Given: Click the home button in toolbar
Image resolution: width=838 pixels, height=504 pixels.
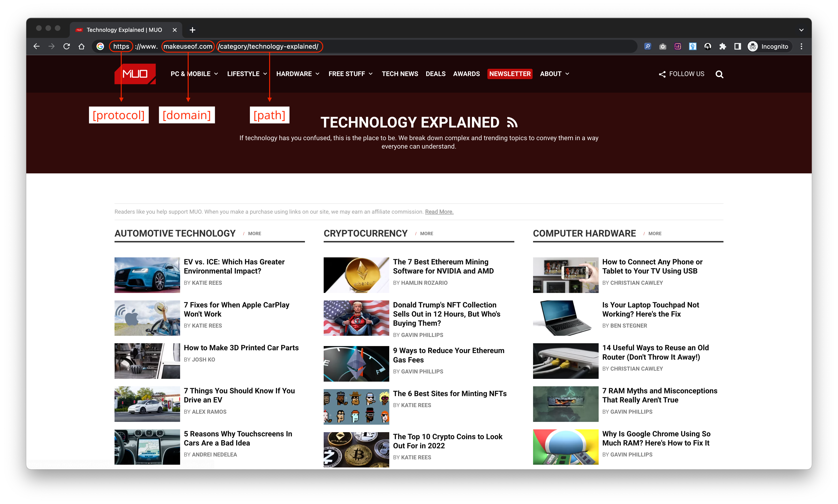Looking at the screenshot, I should click(x=81, y=46).
